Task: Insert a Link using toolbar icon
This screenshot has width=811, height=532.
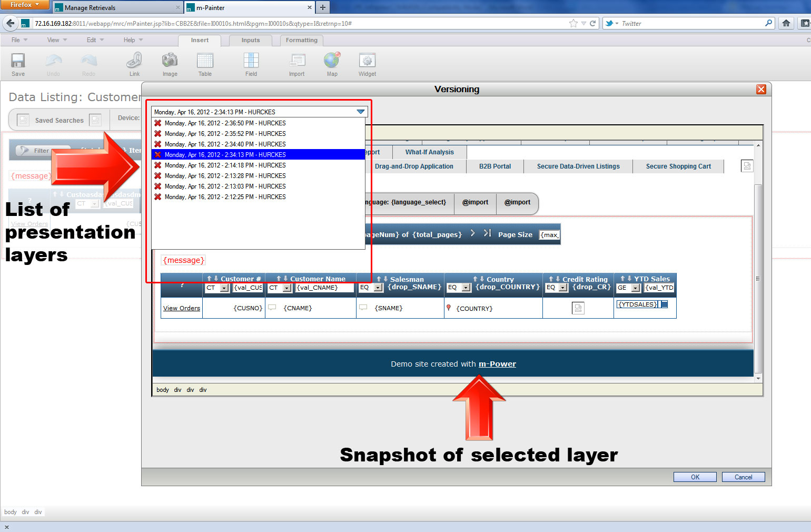Action: pos(134,61)
